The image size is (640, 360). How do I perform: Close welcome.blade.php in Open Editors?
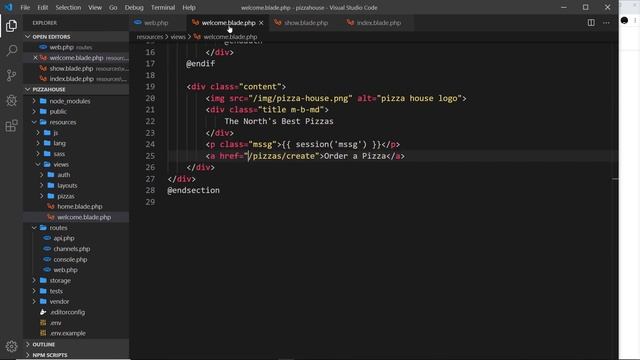pos(35,58)
